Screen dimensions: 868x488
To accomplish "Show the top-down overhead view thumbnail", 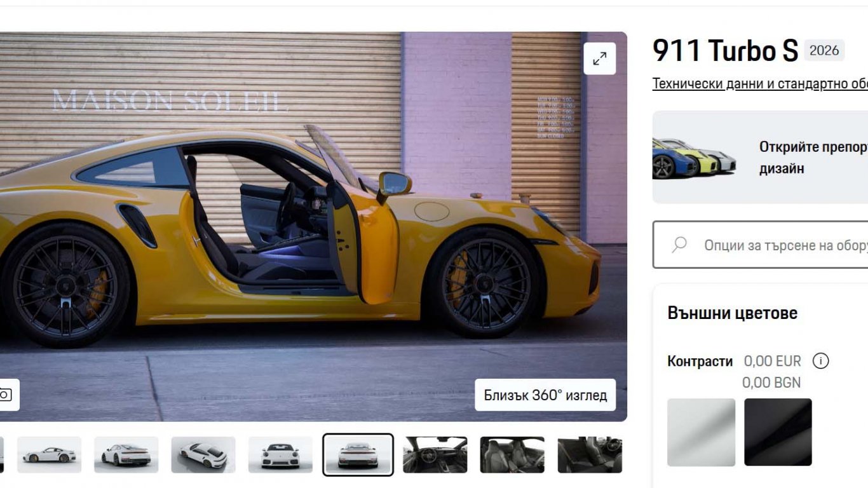I will (x=203, y=455).
